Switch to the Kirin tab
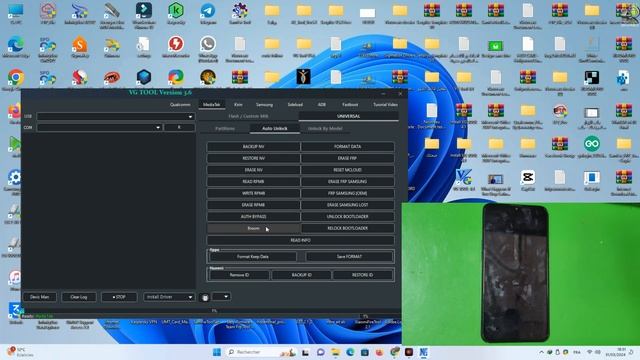Viewport: 640px width, 360px height. click(238, 104)
